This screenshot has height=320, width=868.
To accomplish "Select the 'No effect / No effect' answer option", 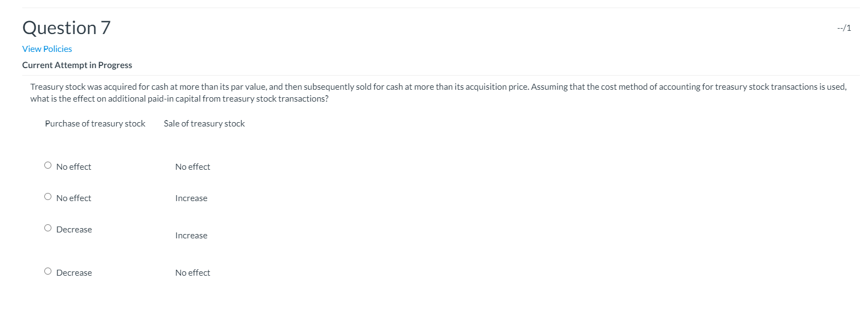I will click(x=48, y=165).
